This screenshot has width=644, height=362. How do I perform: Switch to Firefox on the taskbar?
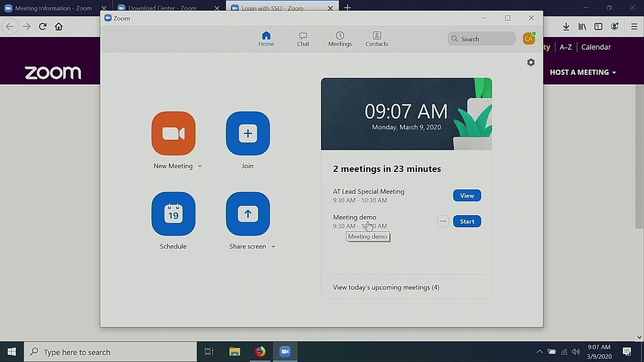point(260,352)
